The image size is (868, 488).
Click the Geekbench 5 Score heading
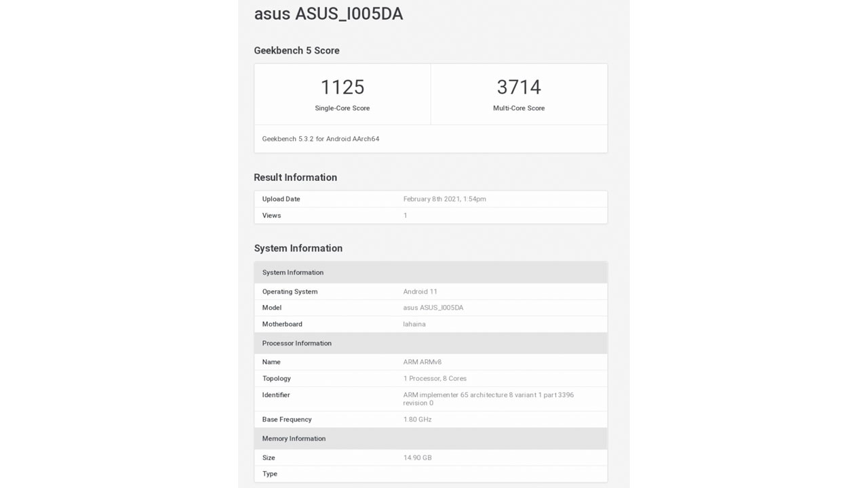pyautogui.click(x=296, y=51)
